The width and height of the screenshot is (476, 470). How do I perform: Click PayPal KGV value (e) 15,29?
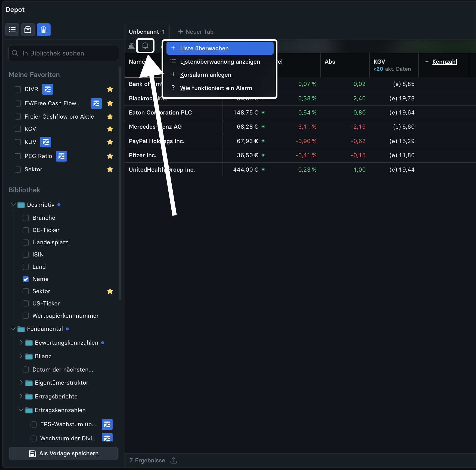(402, 141)
